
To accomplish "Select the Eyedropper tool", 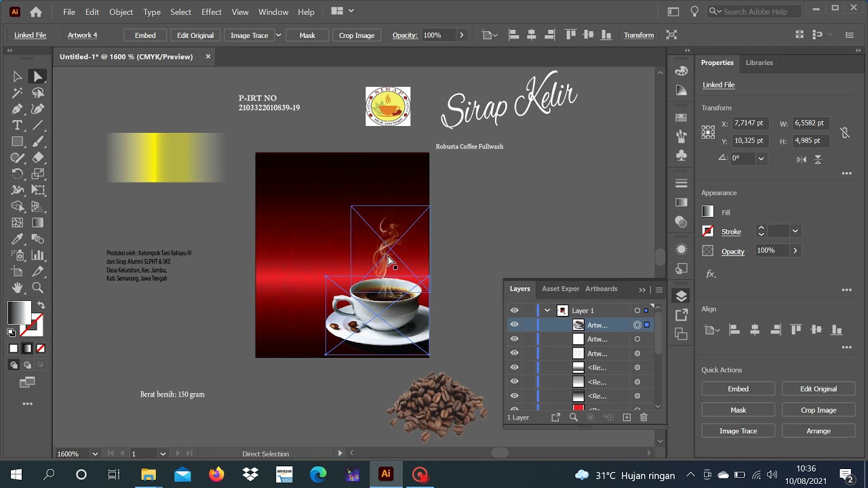I will tap(18, 239).
